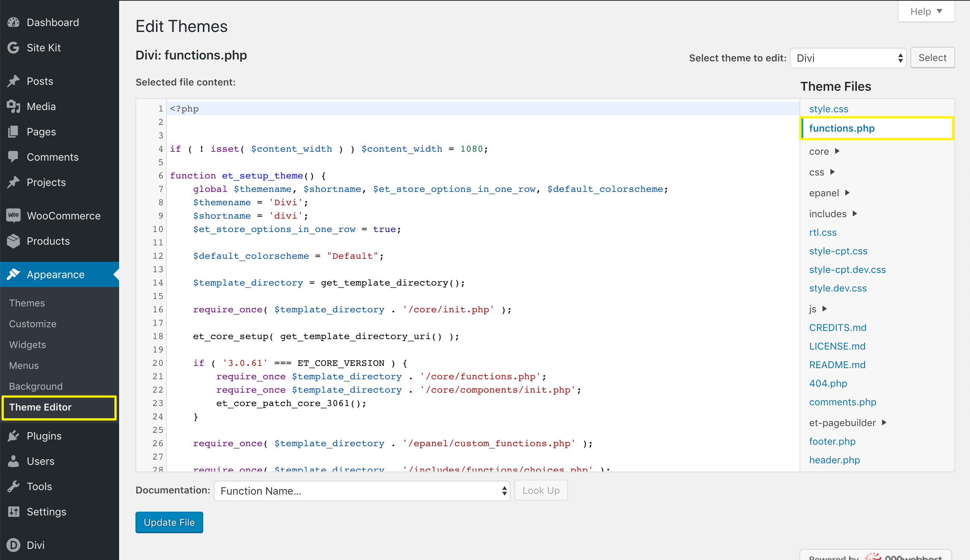Select the Products box icon
The image size is (970, 560).
pyautogui.click(x=13, y=241)
